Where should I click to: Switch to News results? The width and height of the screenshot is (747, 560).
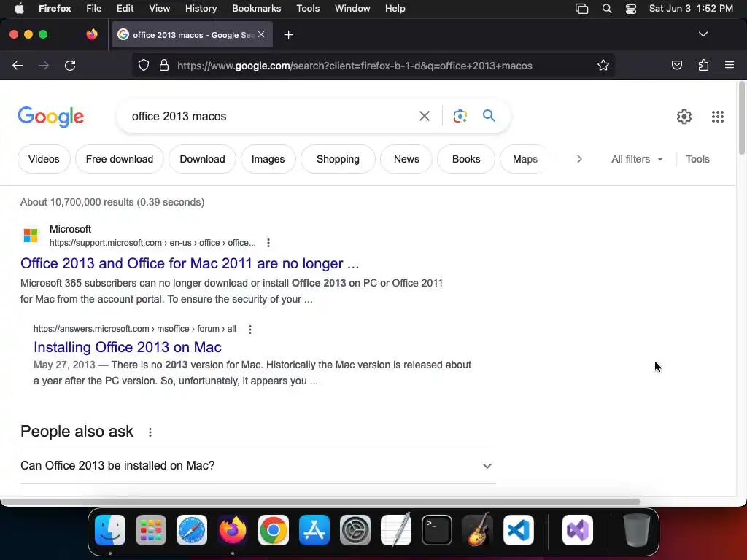point(406,159)
